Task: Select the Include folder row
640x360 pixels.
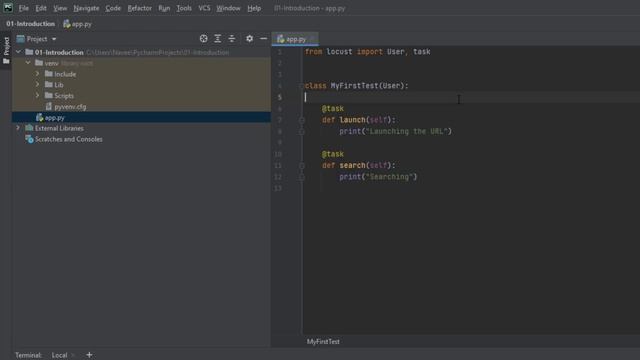Action: pyautogui.click(x=141, y=74)
